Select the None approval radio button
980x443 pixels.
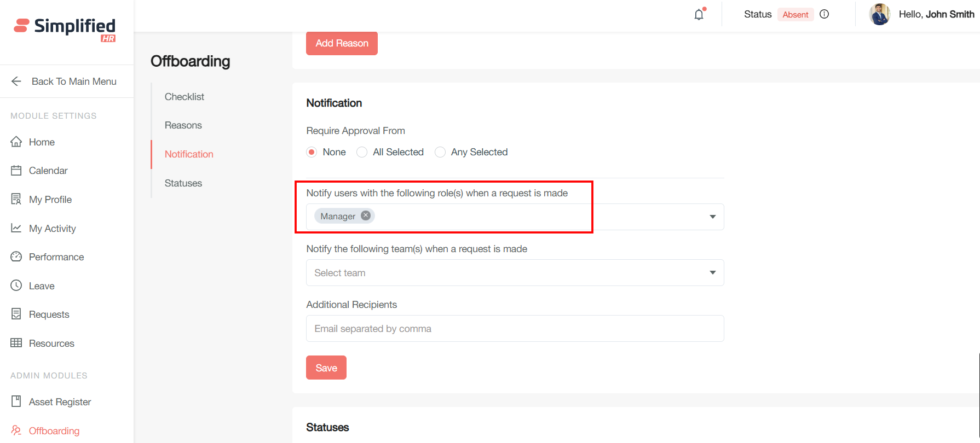312,152
